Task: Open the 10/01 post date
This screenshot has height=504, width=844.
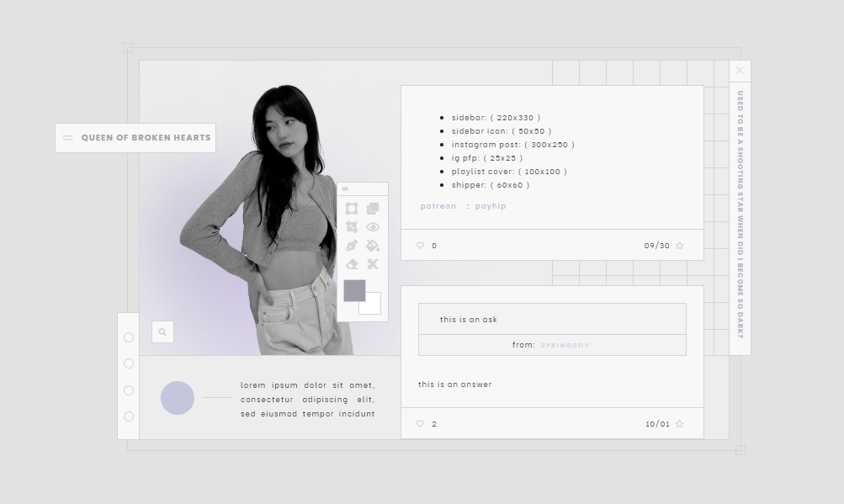Action: click(x=657, y=424)
